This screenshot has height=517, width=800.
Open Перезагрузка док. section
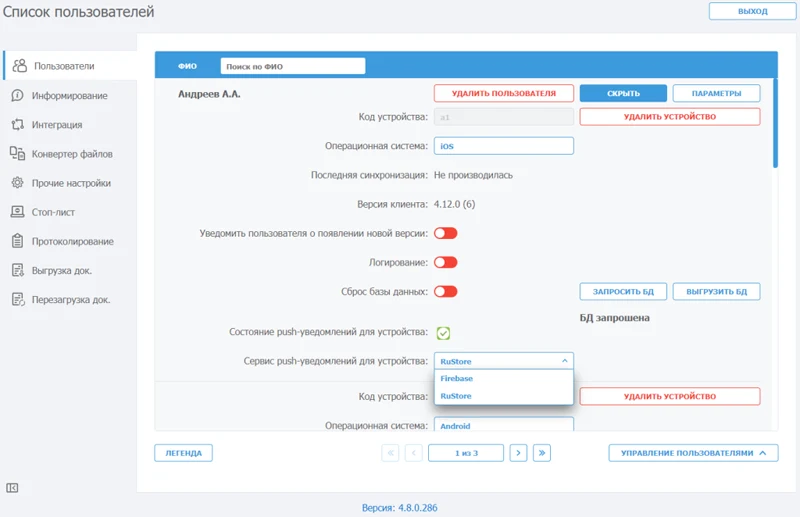click(71, 299)
